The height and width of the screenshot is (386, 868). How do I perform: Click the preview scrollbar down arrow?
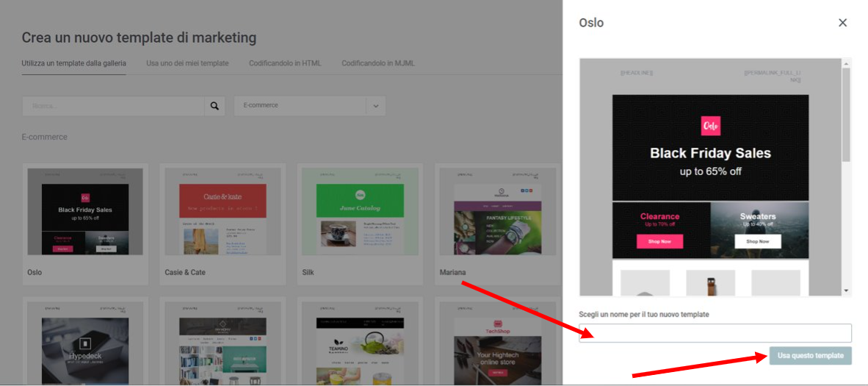[846, 290]
